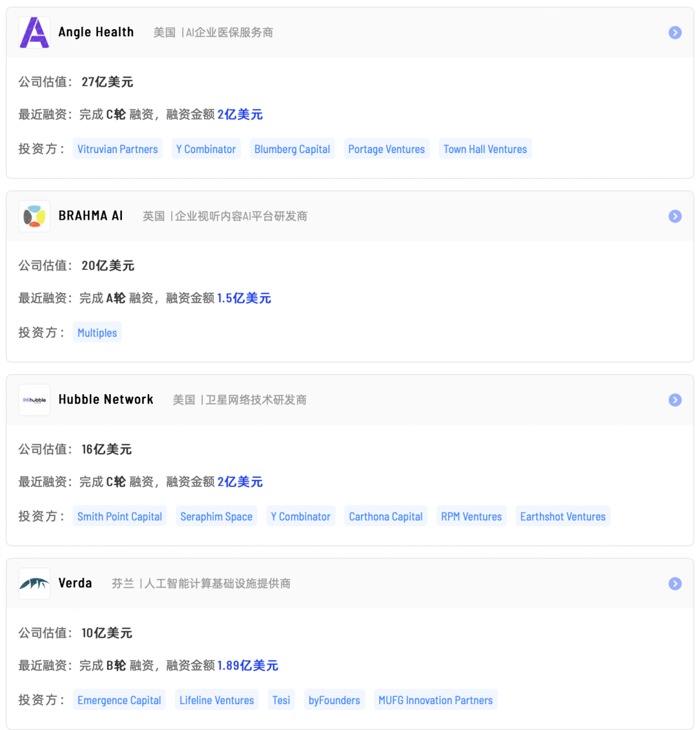This screenshot has height=730, width=700.
Task: Click BRAHMA AI funding amount 1.5亿美元
Action: tap(244, 298)
